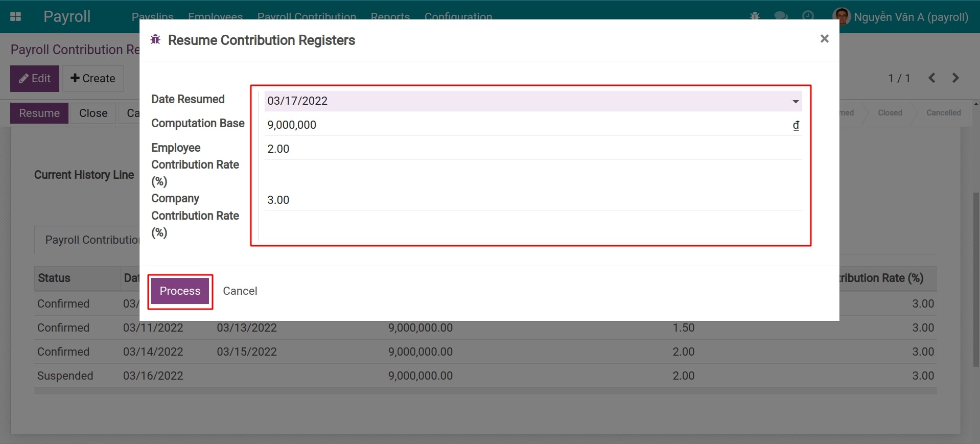Open the Reports menu

pyautogui.click(x=390, y=16)
